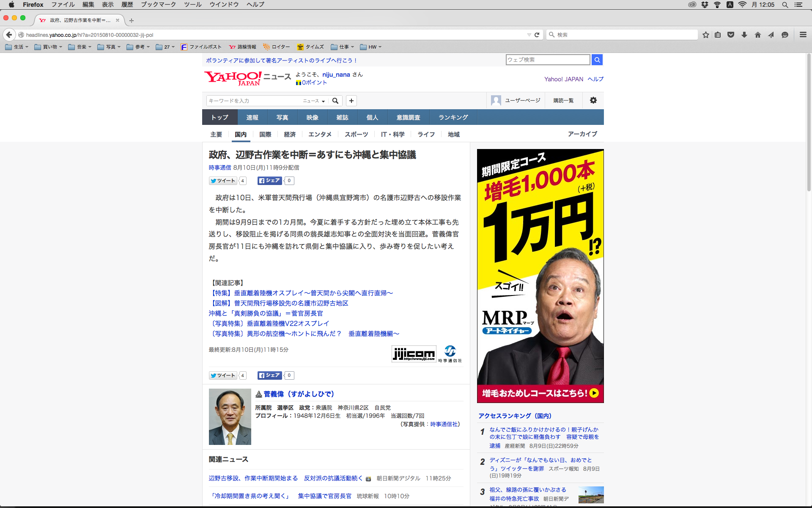Click the top Twitter ツイート button

click(223, 181)
